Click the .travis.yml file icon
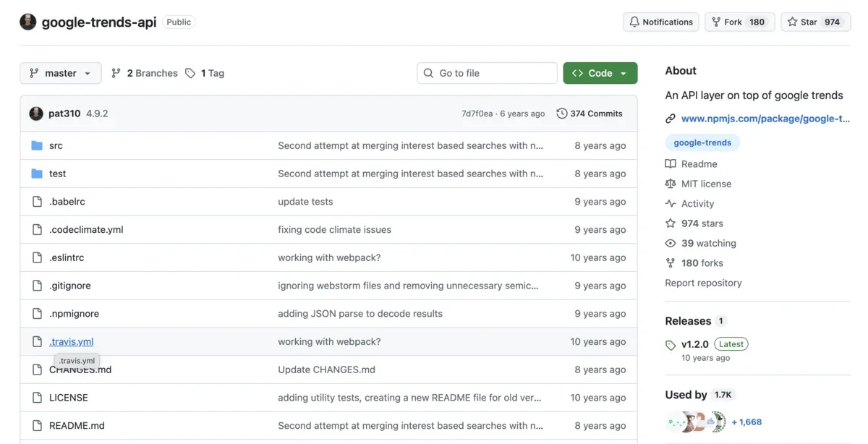Image resolution: width=868 pixels, height=444 pixels. pos(37,341)
